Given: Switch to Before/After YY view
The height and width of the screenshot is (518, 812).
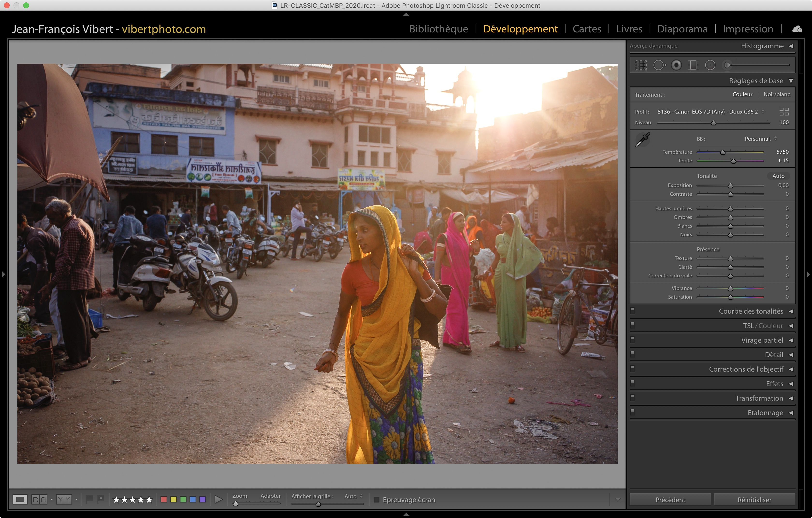Looking at the screenshot, I should pyautogui.click(x=64, y=499).
